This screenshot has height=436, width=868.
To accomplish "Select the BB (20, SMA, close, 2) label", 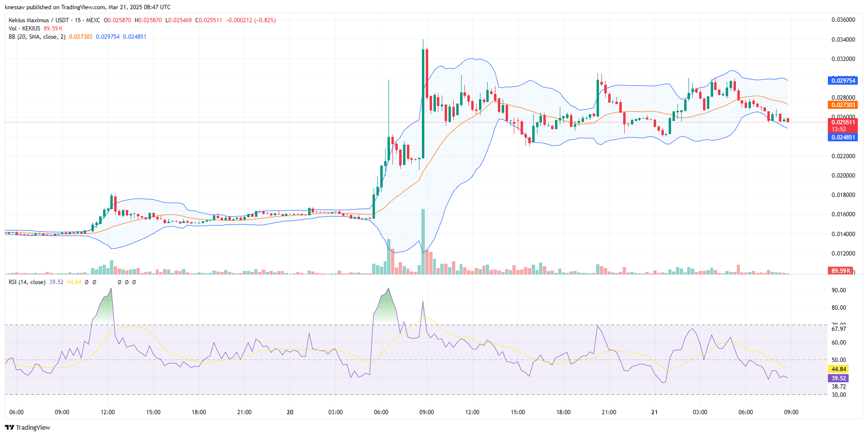I will [x=37, y=37].
